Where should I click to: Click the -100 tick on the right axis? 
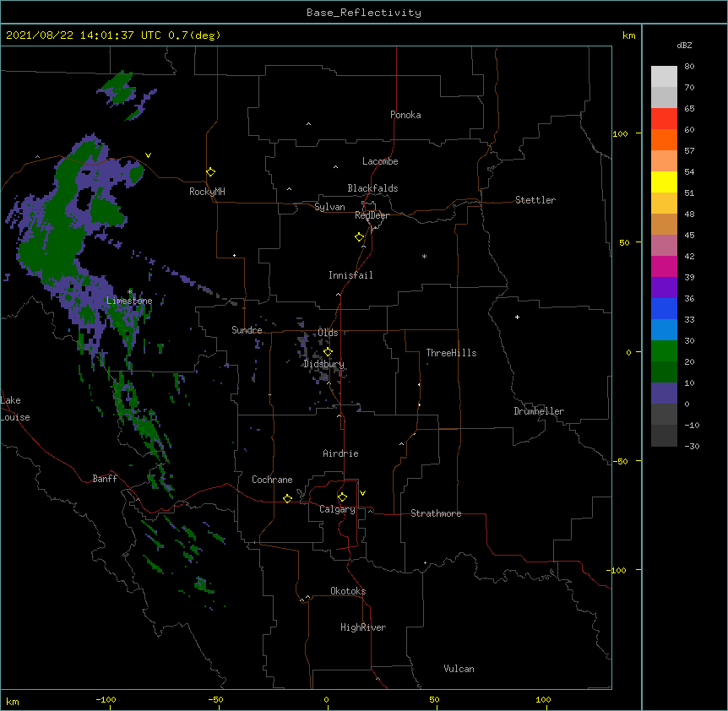point(617,570)
